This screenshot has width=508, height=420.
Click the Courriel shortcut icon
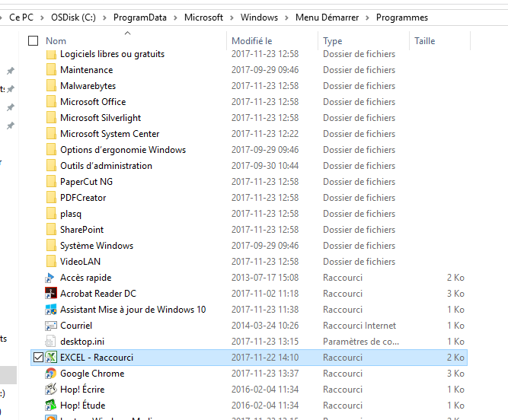(50, 326)
